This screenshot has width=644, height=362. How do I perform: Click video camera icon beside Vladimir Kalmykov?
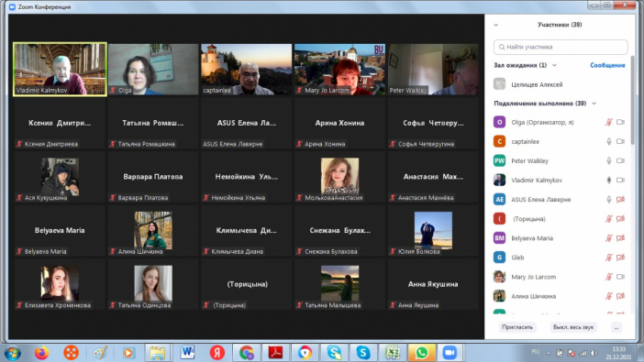tap(620, 181)
